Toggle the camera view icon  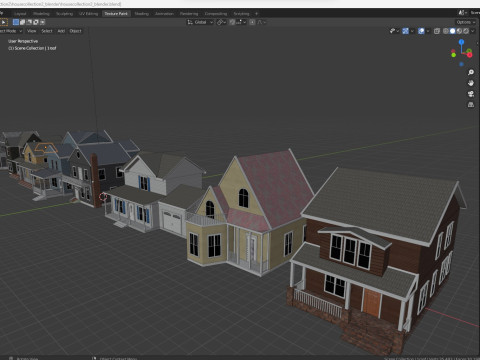click(x=471, y=94)
